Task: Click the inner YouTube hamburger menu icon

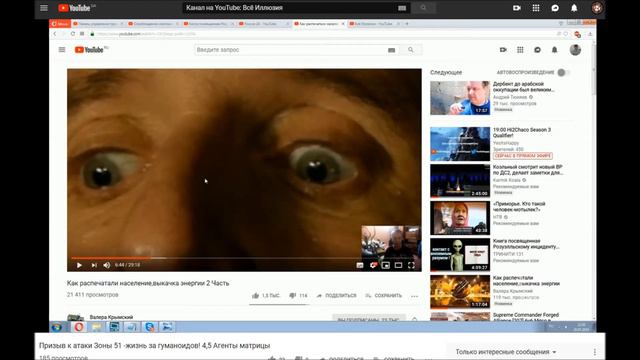Action: click(62, 50)
